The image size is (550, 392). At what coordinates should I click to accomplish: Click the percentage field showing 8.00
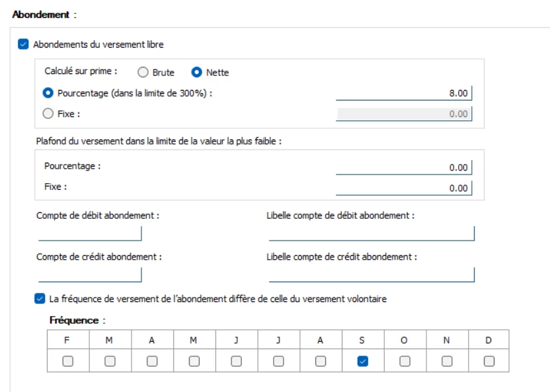(x=405, y=93)
